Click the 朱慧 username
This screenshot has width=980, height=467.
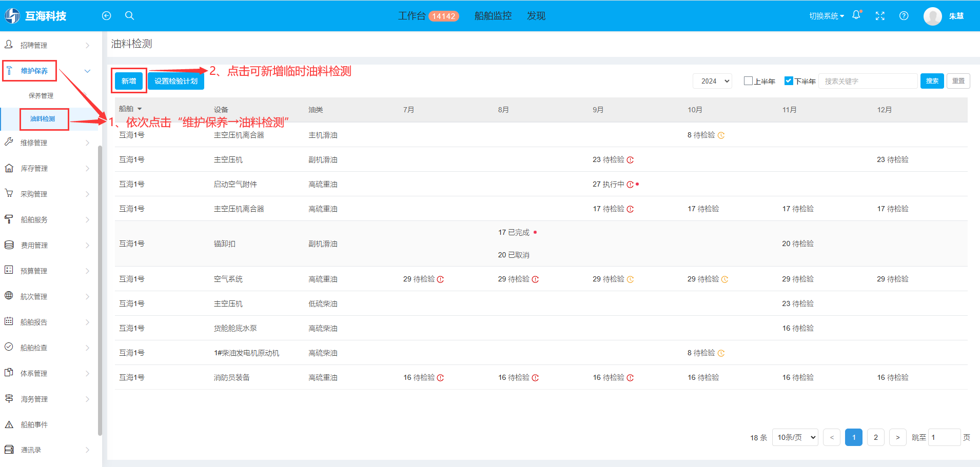(956, 16)
